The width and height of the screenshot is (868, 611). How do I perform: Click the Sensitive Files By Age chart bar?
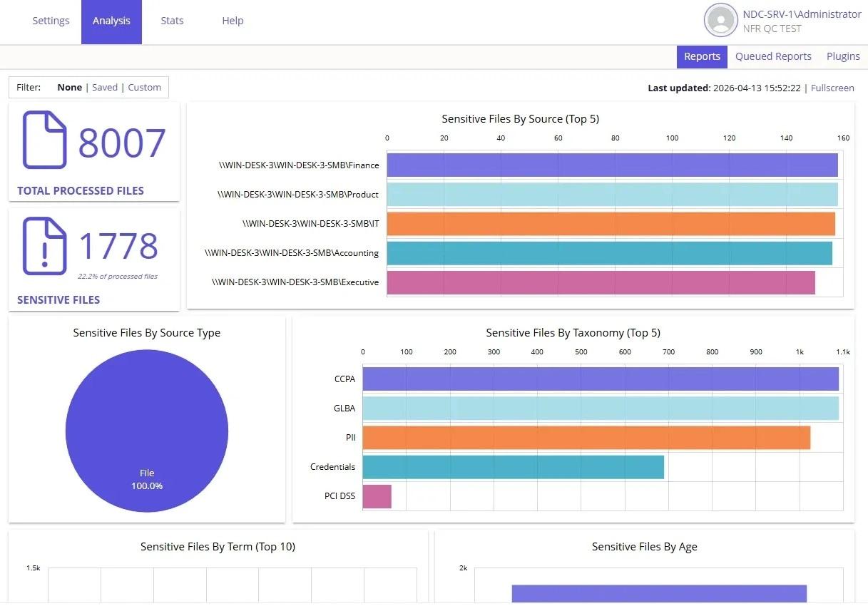coord(659,594)
